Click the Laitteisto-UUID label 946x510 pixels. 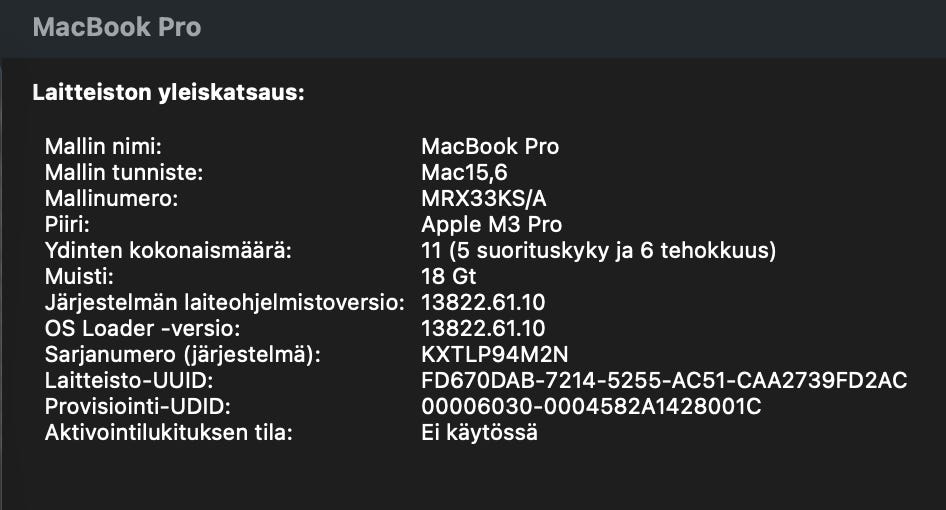pos(129,380)
